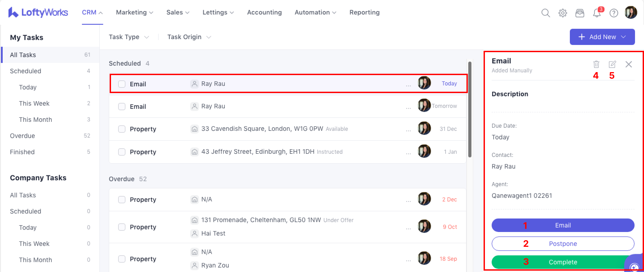Click the inbox tray icon

pos(580,13)
